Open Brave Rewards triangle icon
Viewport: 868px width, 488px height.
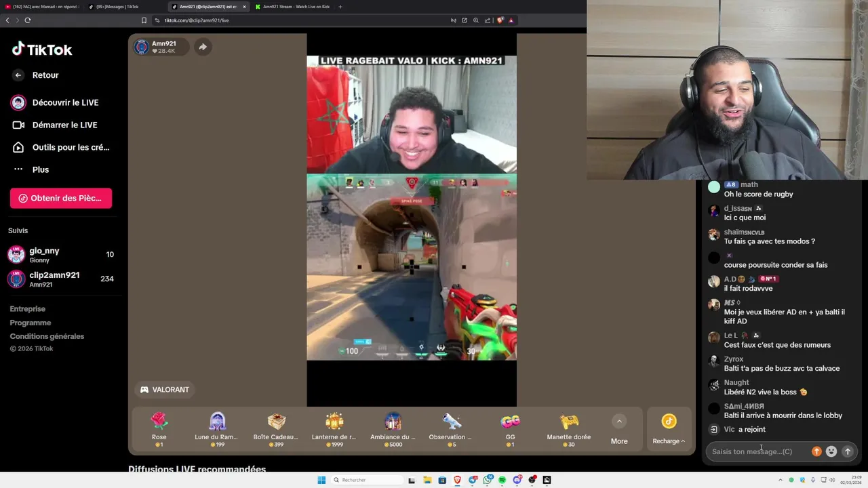pyautogui.click(x=511, y=20)
